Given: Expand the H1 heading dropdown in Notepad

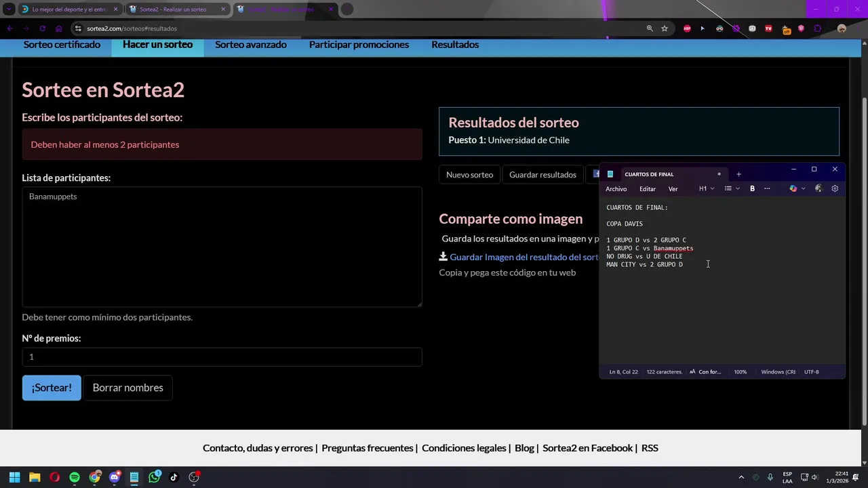Looking at the screenshot, I should tap(707, 188).
